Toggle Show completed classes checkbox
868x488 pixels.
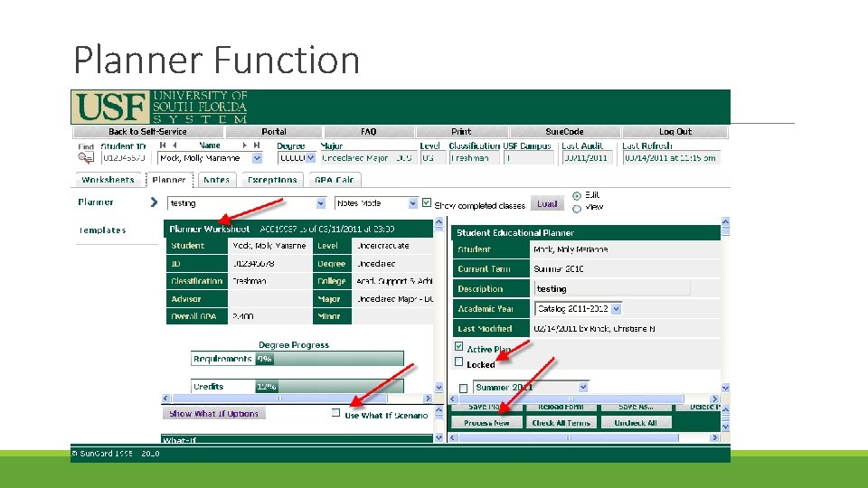(x=427, y=202)
